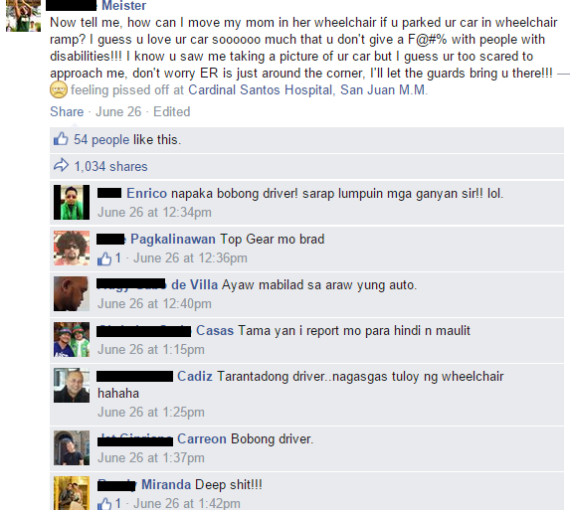Open Enrico's green-shirt profile picture
Screen dimensions: 570x510
tap(72, 202)
